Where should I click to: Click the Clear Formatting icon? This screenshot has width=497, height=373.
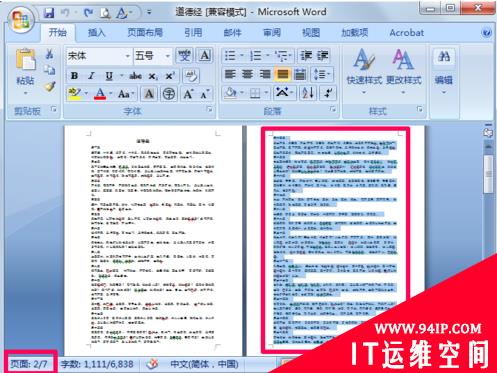[191, 76]
